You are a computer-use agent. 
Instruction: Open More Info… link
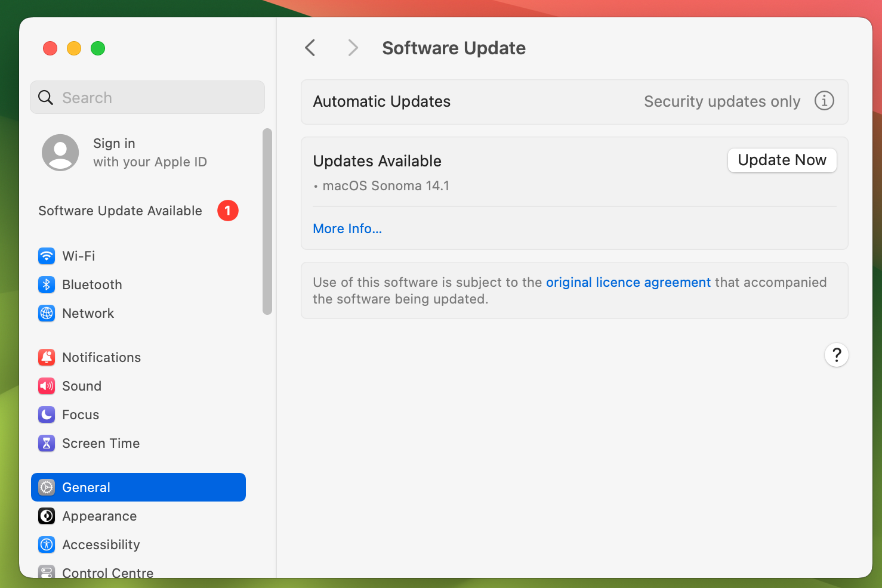(x=347, y=229)
